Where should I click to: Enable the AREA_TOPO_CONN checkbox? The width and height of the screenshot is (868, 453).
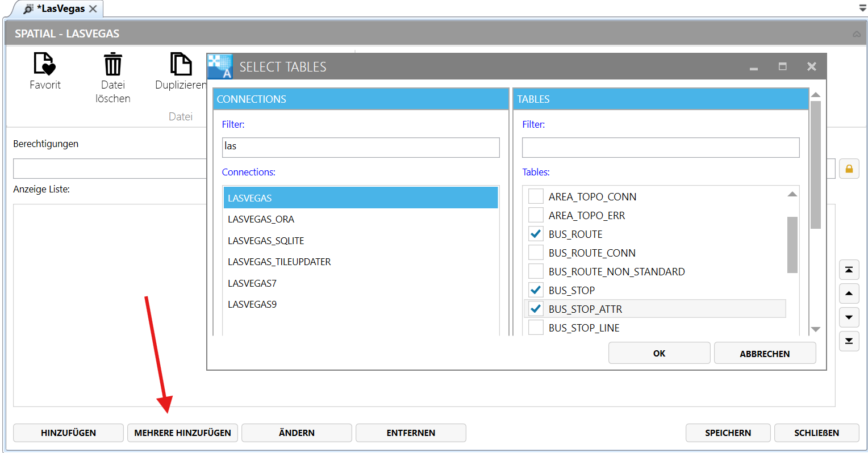point(536,196)
